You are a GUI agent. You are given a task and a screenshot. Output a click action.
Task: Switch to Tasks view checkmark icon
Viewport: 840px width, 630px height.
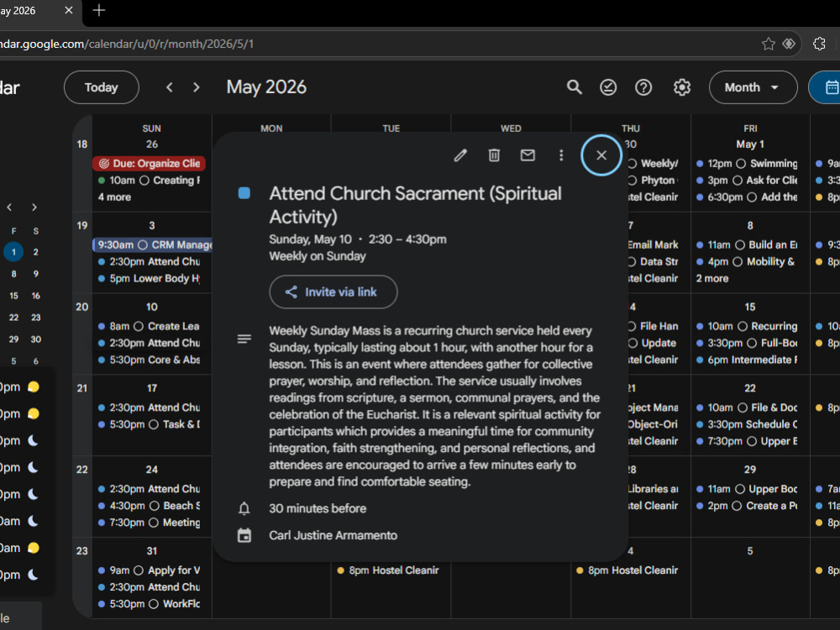pos(608,87)
